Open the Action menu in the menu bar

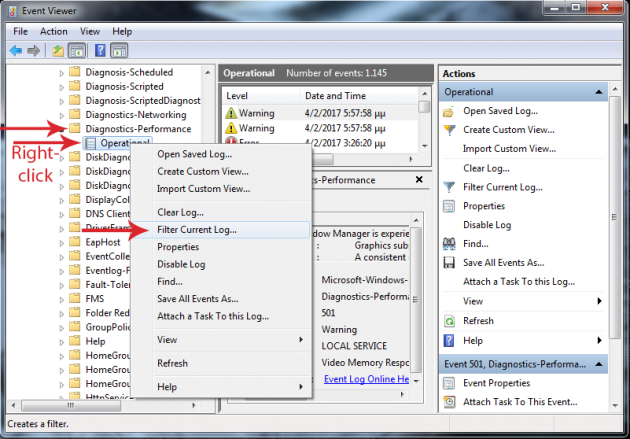54,31
